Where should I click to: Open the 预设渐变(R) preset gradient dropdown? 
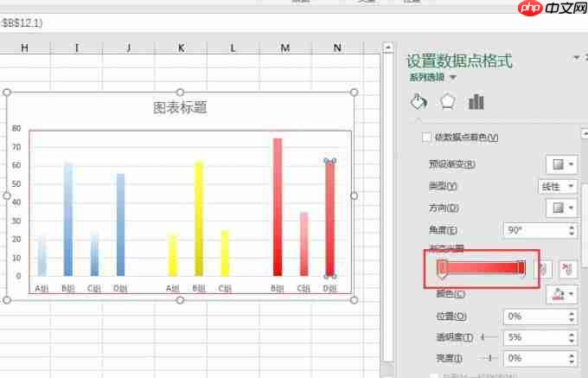click(561, 164)
